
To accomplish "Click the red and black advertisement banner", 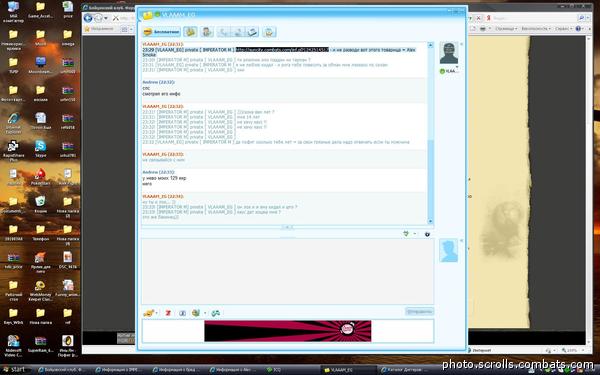I will coord(288,331).
